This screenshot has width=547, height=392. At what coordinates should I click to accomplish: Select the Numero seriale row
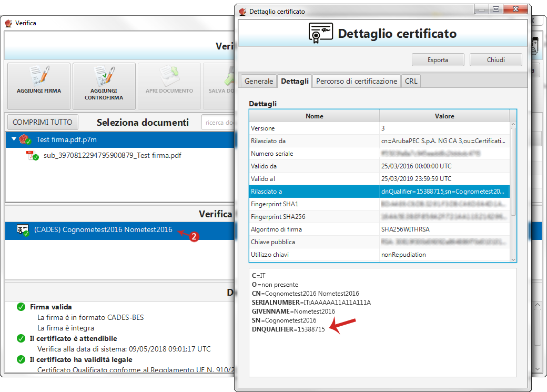click(x=380, y=154)
